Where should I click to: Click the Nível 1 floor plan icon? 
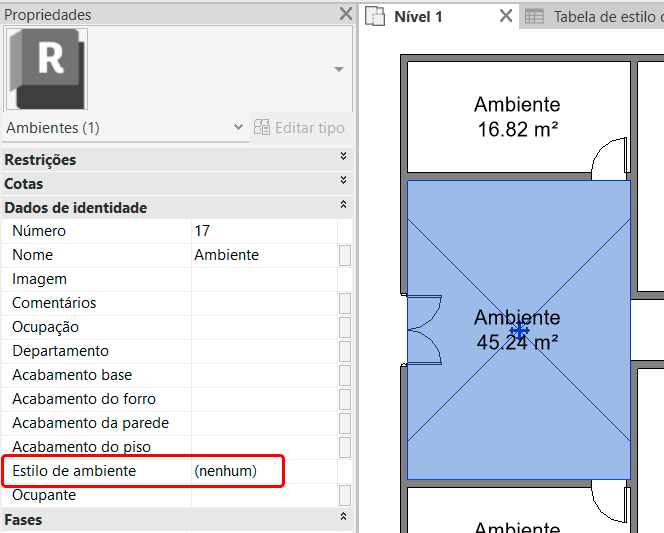click(x=377, y=16)
